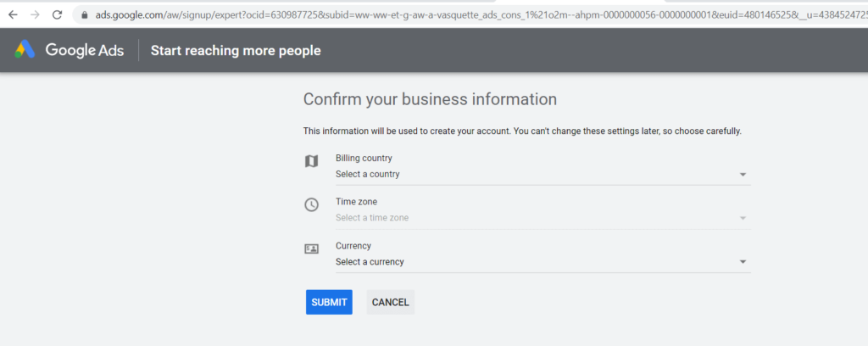Click the browser forward arrow
Screen dimensions: 868x346
[35, 15]
